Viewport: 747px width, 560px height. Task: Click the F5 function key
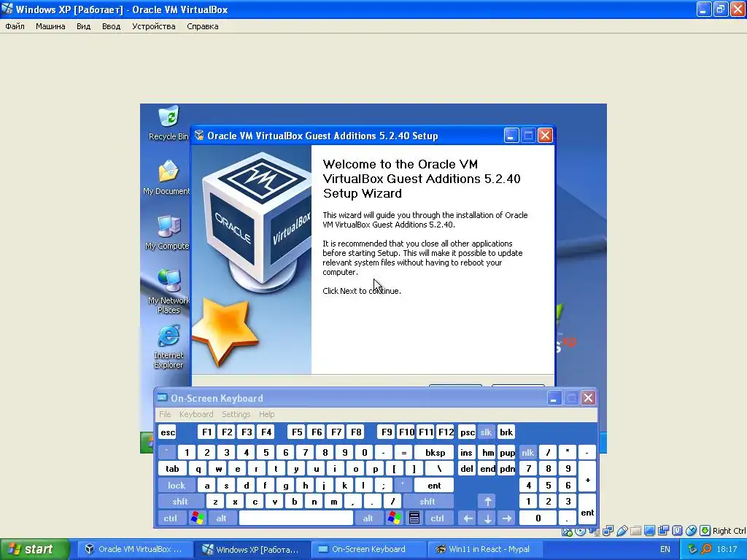[x=297, y=432]
